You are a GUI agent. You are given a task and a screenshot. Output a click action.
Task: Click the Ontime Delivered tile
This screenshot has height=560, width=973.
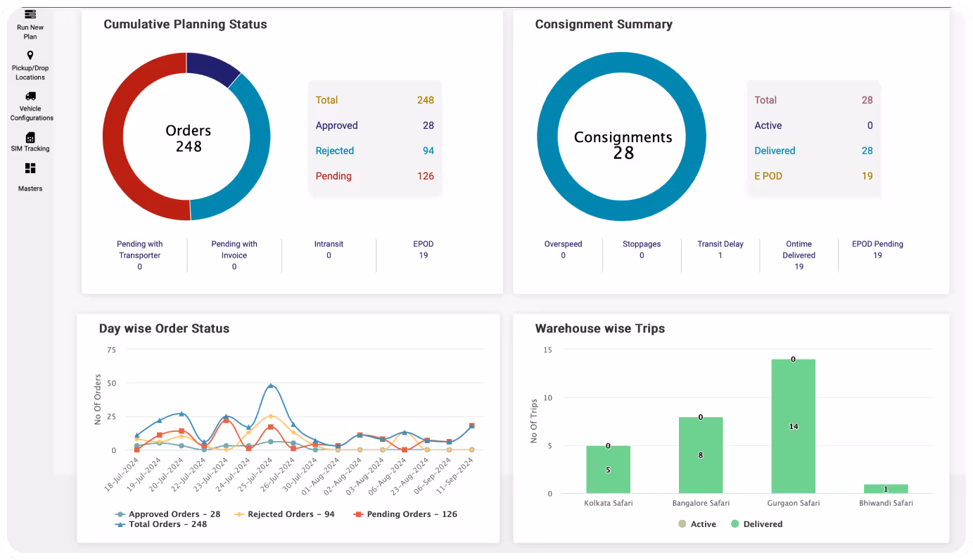point(799,255)
